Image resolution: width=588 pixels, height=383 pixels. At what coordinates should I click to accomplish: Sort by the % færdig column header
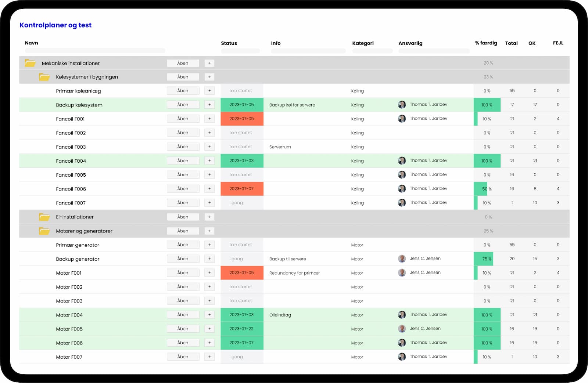[x=486, y=43]
